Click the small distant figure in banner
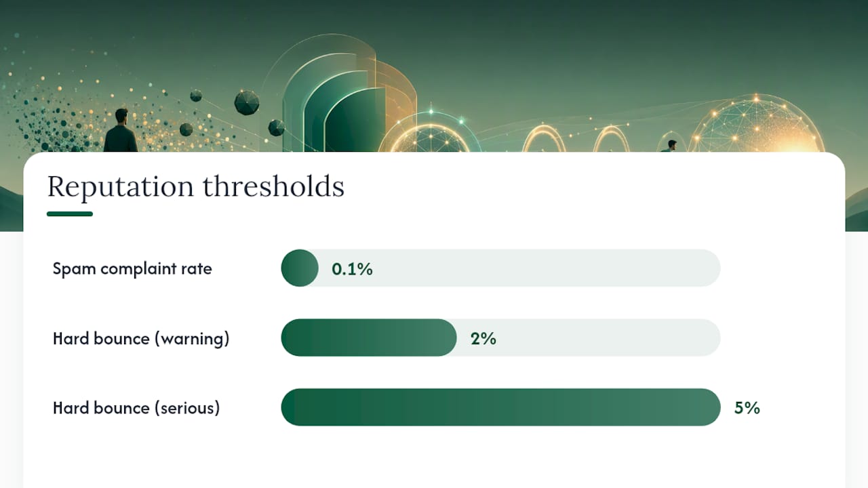Screen dimensions: 868x488 click(x=671, y=145)
